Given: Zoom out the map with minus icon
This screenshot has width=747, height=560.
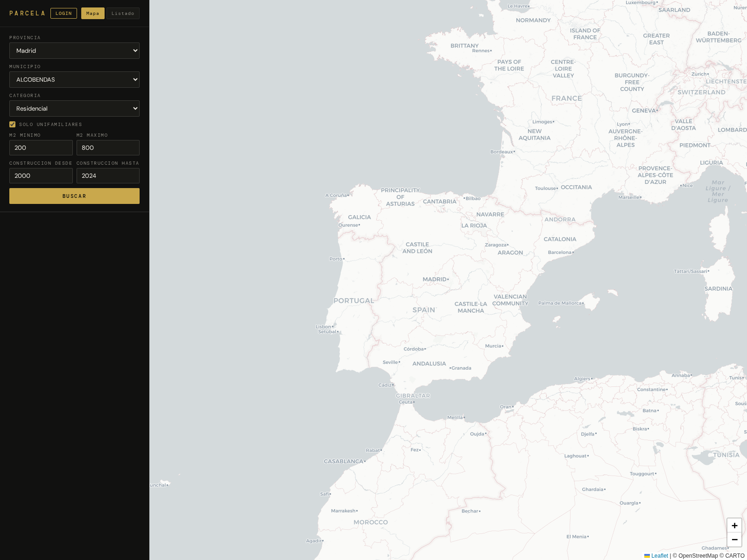Looking at the screenshot, I should [734, 539].
